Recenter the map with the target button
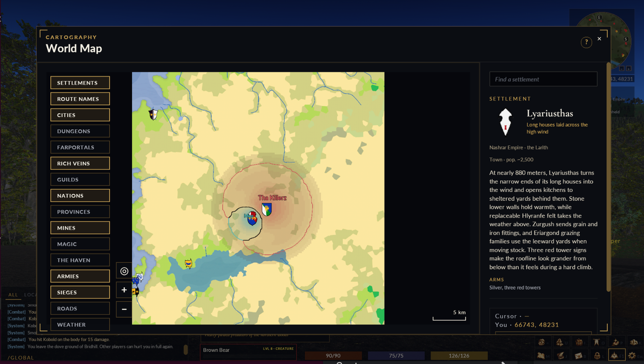Screen dimensions: 644x364 [x=124, y=271]
